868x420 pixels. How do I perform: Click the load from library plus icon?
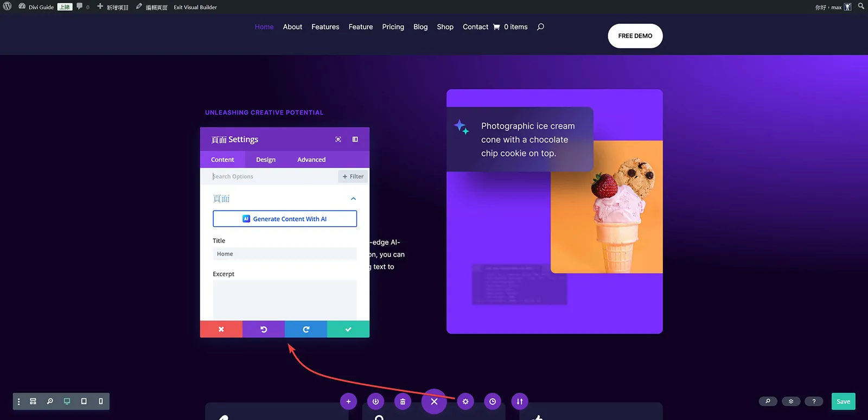click(x=348, y=402)
